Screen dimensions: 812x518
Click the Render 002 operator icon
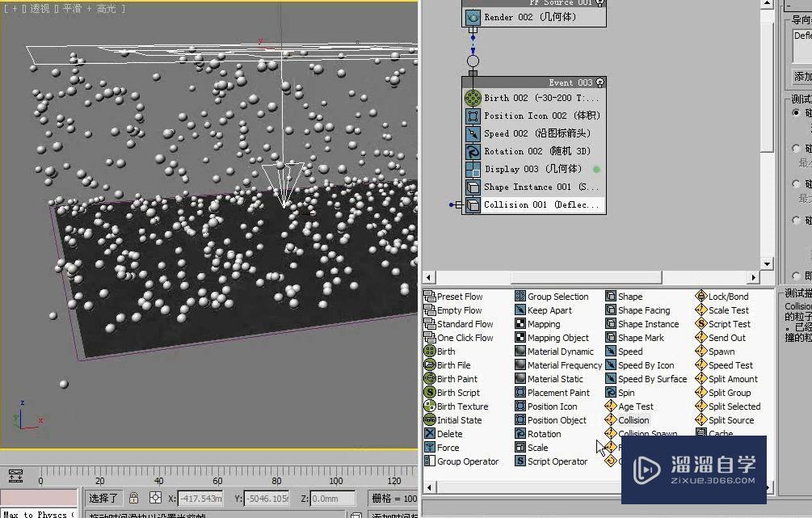point(473,17)
